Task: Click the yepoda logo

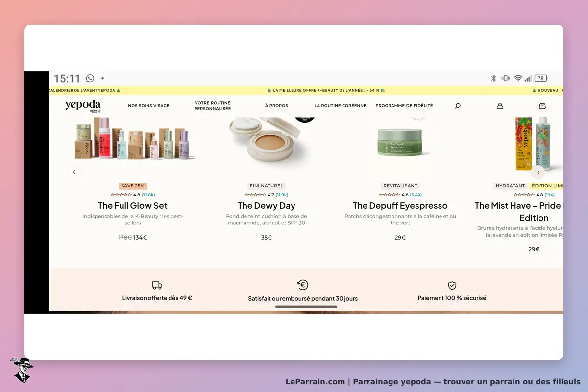Action: tap(83, 106)
